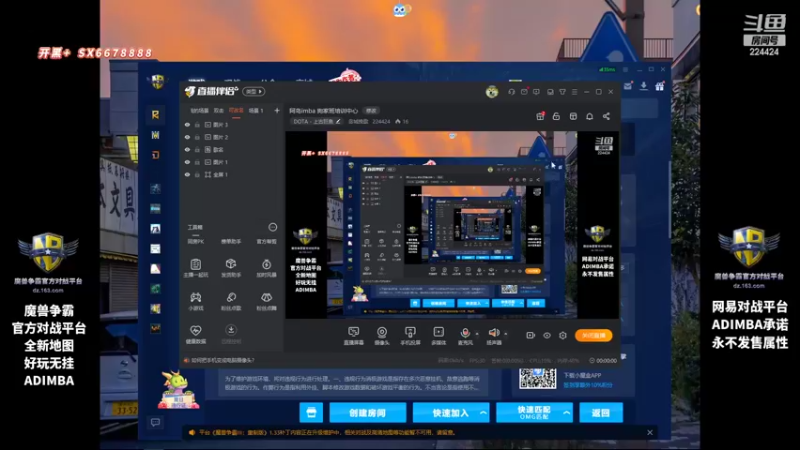Click the 主播一起玩 clipboard tool icon
Image resolution: width=800 pixels, height=450 pixels.
195,264
